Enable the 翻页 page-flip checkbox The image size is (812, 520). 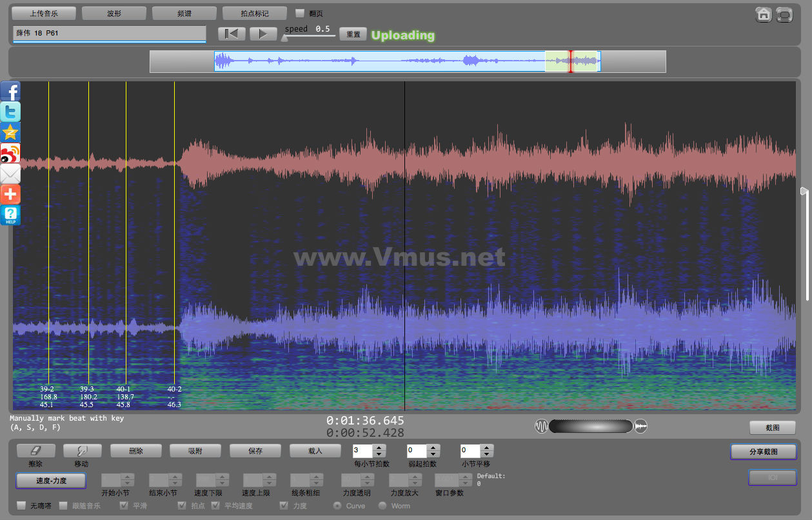pos(299,13)
